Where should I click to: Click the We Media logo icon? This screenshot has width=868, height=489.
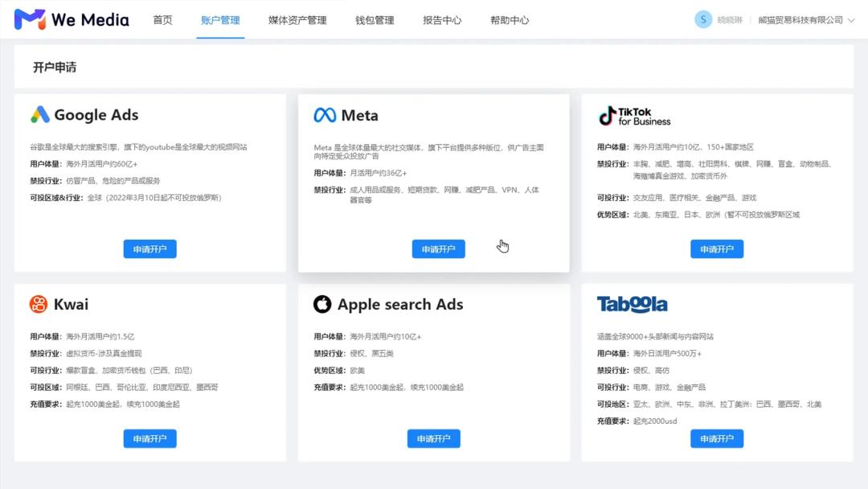31,19
